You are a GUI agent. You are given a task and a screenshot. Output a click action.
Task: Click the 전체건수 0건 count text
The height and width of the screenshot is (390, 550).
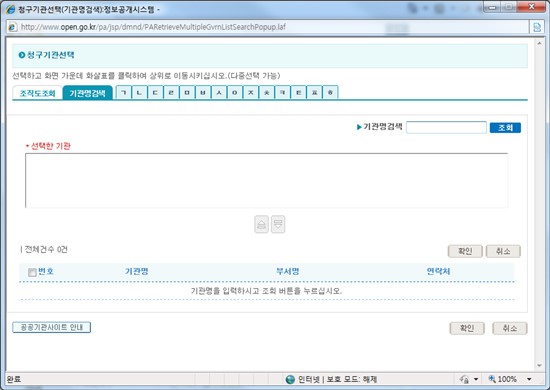point(46,250)
